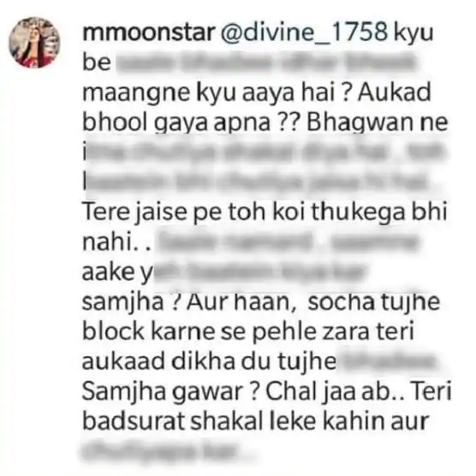Screen dimensions: 476x476
Task: Click the phrase 'Chal jaa ab.. Teri'
Action: coord(359,391)
